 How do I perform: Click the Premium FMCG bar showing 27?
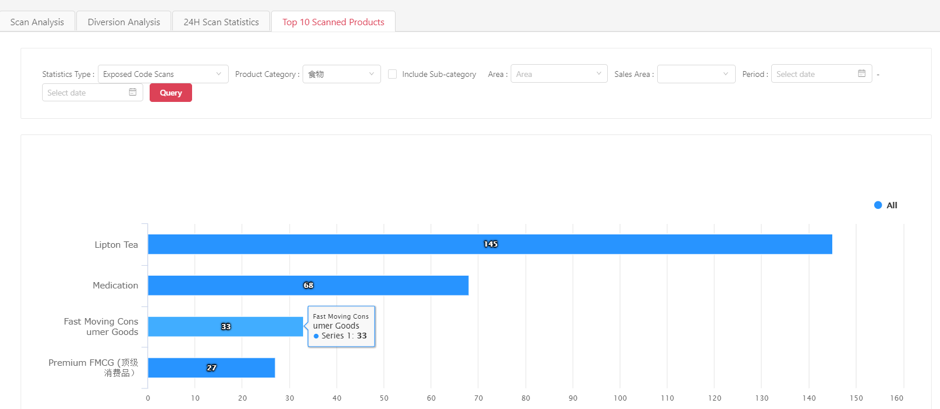point(211,367)
